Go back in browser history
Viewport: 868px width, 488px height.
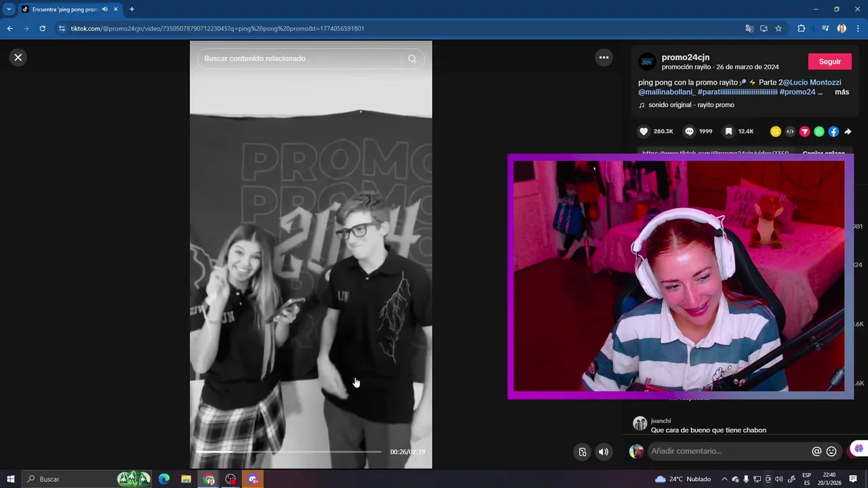9,28
